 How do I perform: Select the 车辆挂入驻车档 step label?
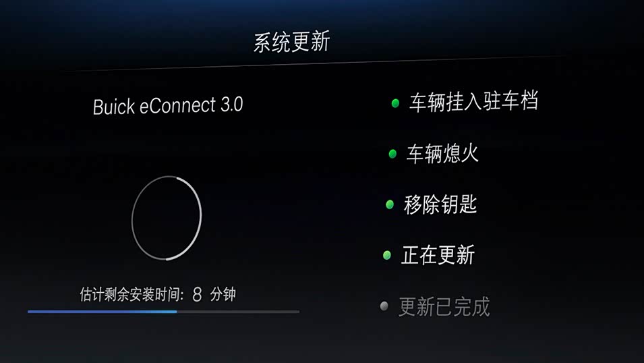[473, 101]
